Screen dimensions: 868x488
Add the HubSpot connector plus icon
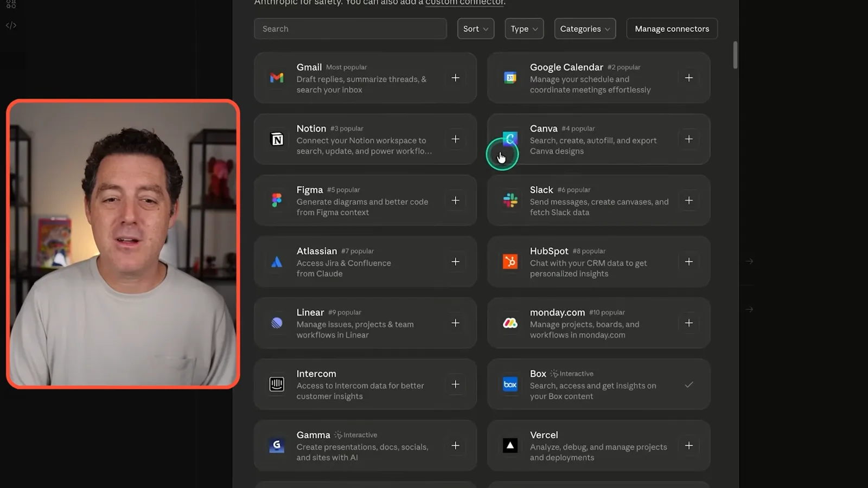(x=688, y=262)
